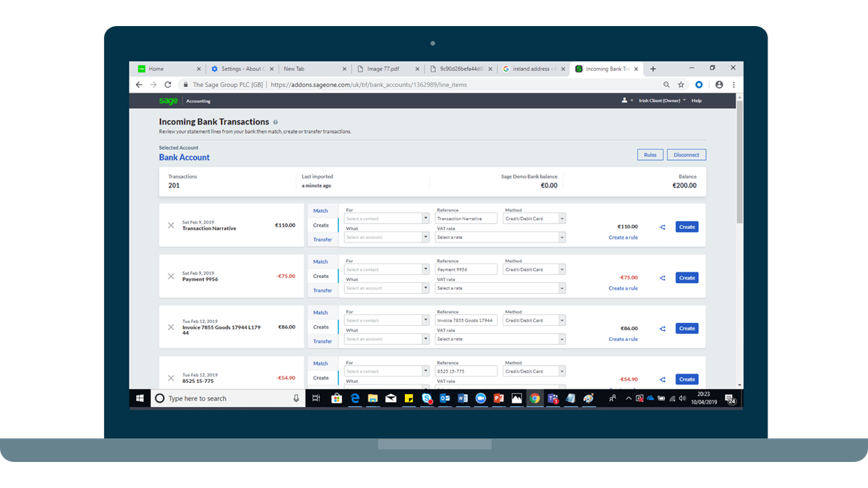Open 'Select a contact' dropdown for Invoice 7855
This screenshot has height=488, width=868.
click(x=386, y=320)
